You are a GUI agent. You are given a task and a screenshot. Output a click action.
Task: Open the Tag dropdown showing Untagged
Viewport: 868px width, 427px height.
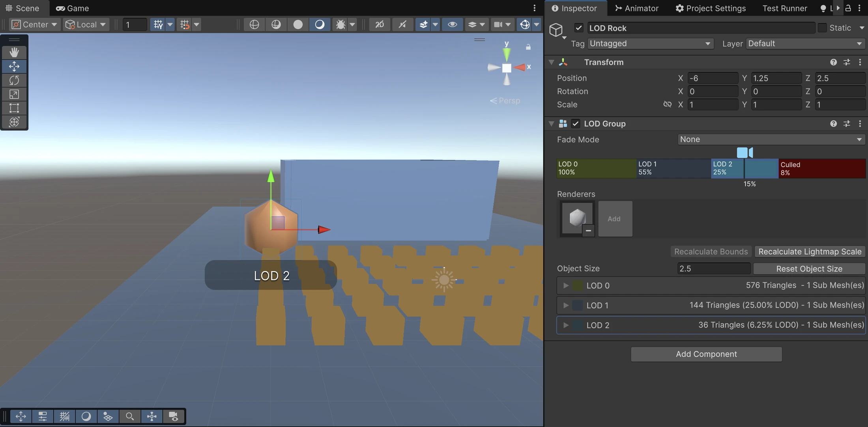[x=650, y=43]
